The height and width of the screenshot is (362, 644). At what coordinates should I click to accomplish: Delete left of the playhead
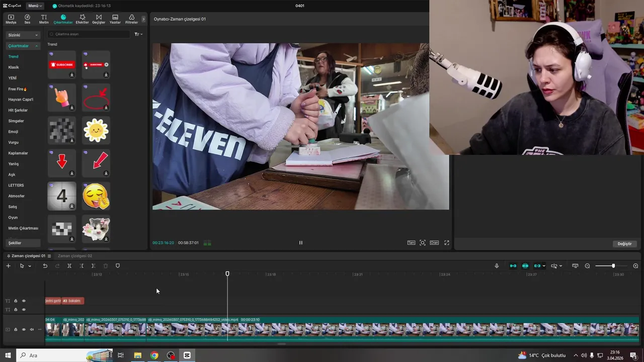point(82,266)
